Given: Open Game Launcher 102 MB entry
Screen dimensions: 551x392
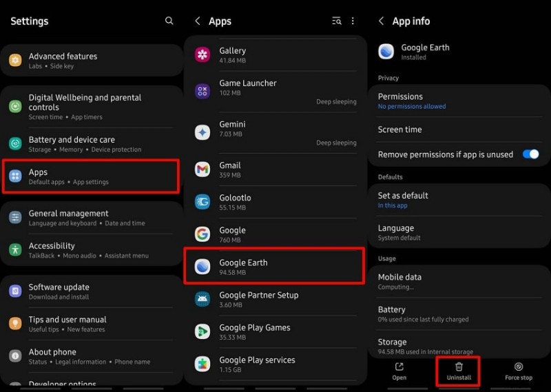Looking at the screenshot, I should pos(275,92).
